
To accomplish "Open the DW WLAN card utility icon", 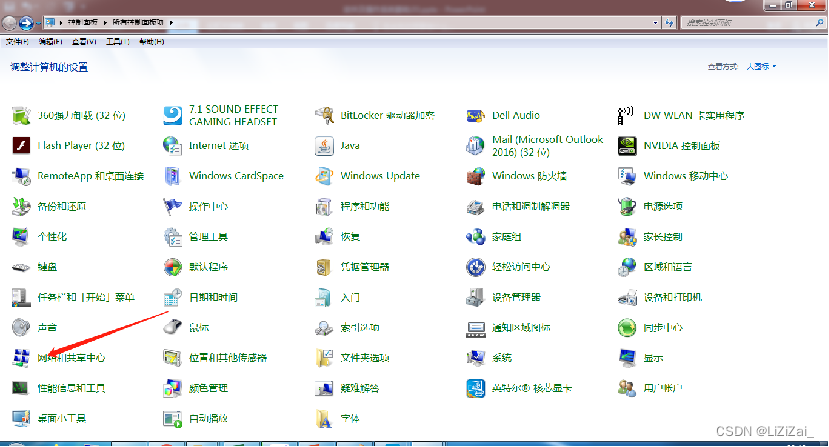I will pyautogui.click(x=627, y=115).
